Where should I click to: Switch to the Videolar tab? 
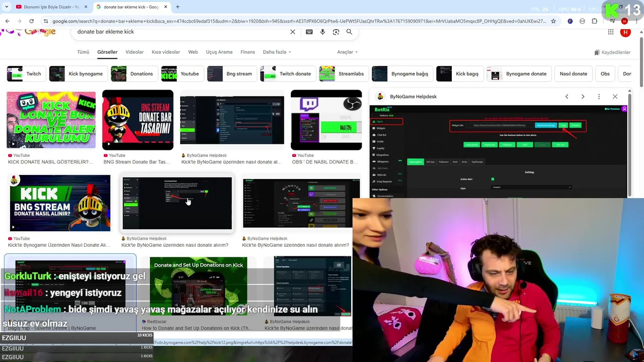point(134,52)
